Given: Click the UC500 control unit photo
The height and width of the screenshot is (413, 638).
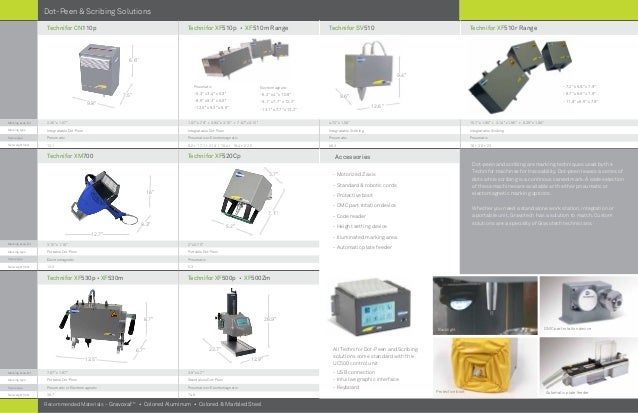Looking at the screenshot, I should tap(371, 308).
